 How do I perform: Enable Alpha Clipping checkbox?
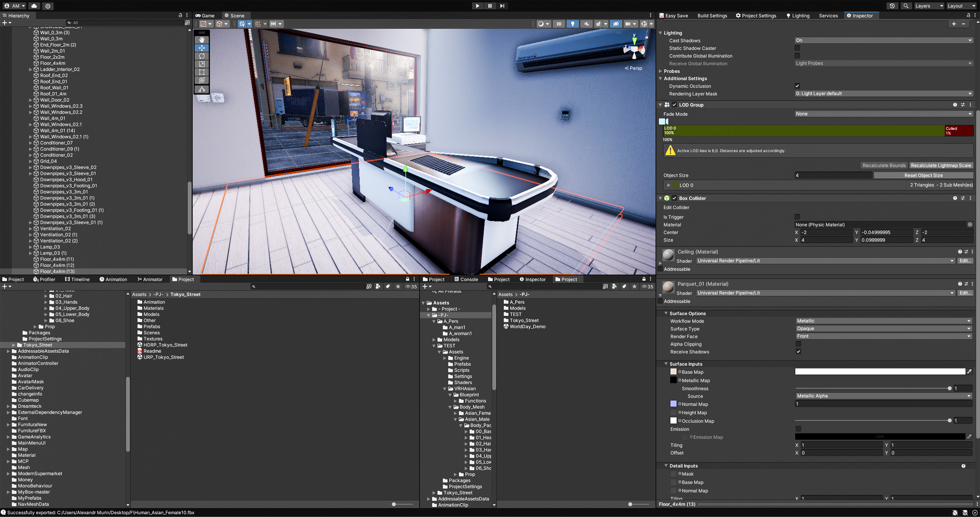(x=798, y=344)
